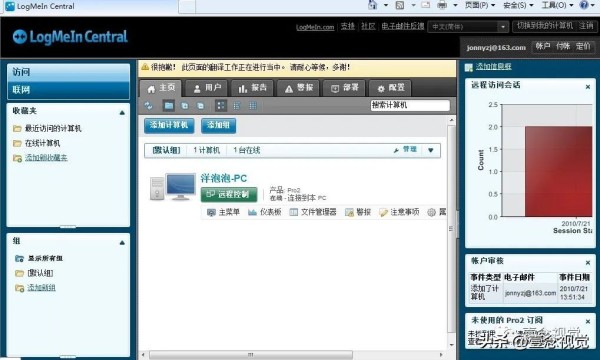
Task: Open 警报 for 洋泡泡-PC
Action: [x=358, y=212]
